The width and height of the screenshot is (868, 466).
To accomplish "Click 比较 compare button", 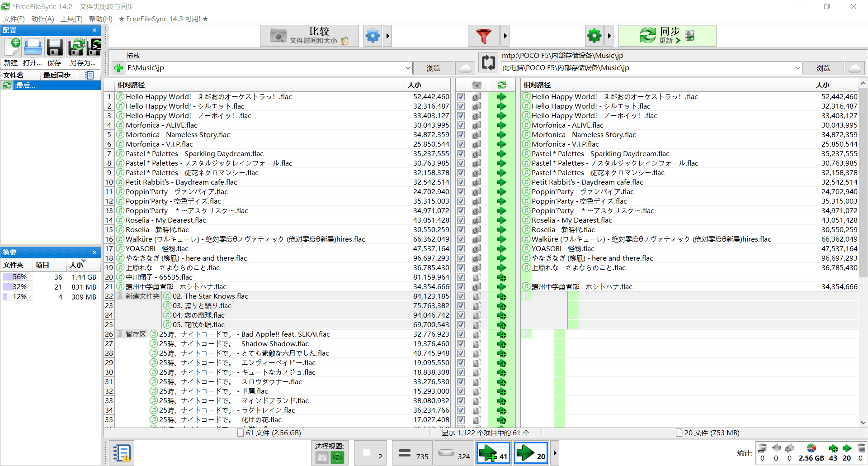I will tap(309, 35).
